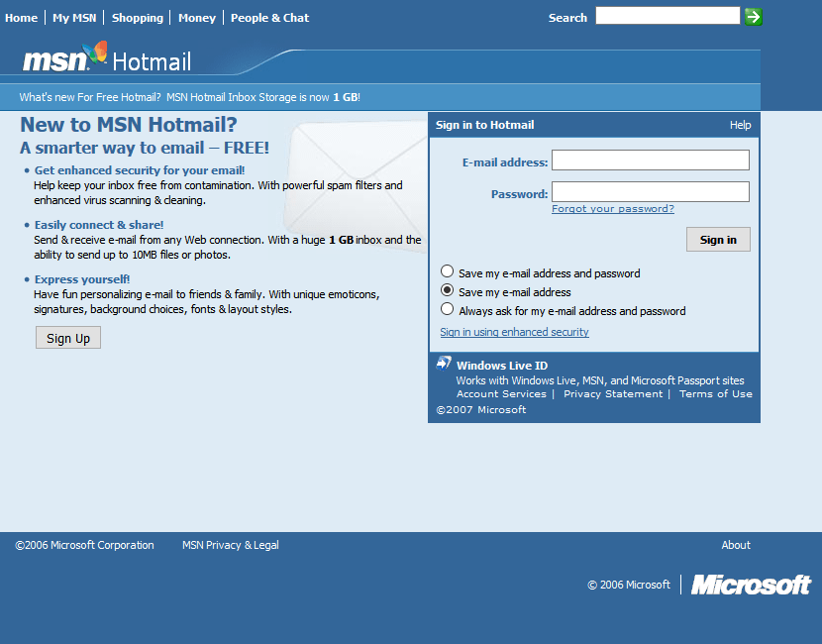This screenshot has width=822, height=644.
Task: Focus the Password field
Action: click(651, 191)
